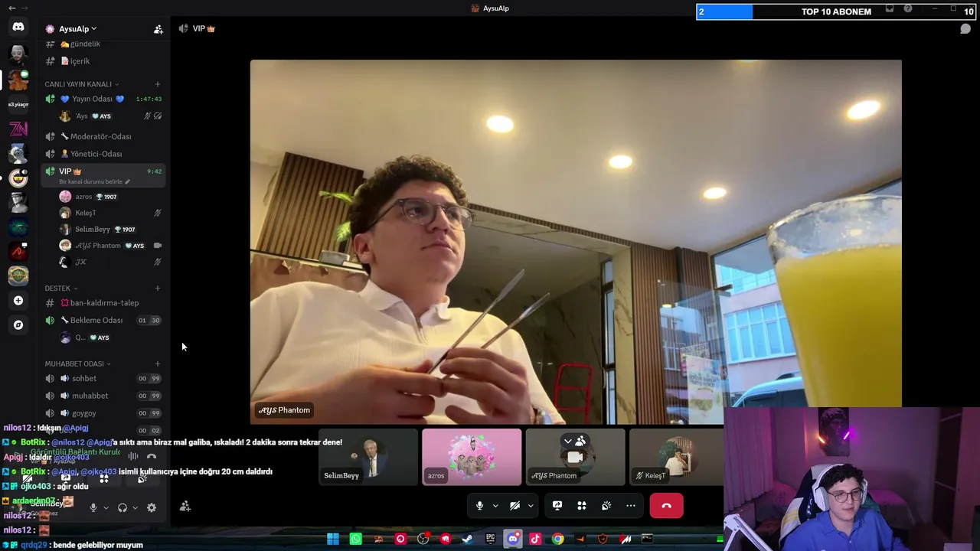Screen dimensions: 980x551
Task: Toggle microphone in the user panel
Action: click(x=93, y=507)
